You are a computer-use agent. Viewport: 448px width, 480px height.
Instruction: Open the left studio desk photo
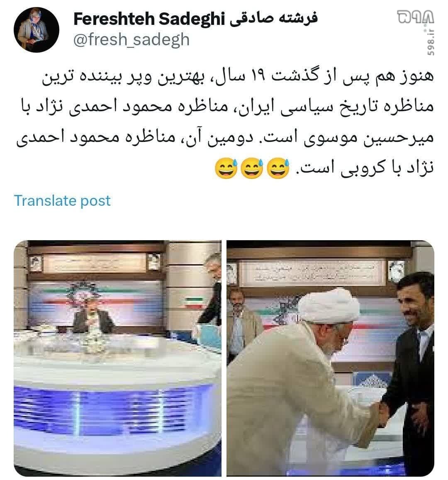[117, 358]
